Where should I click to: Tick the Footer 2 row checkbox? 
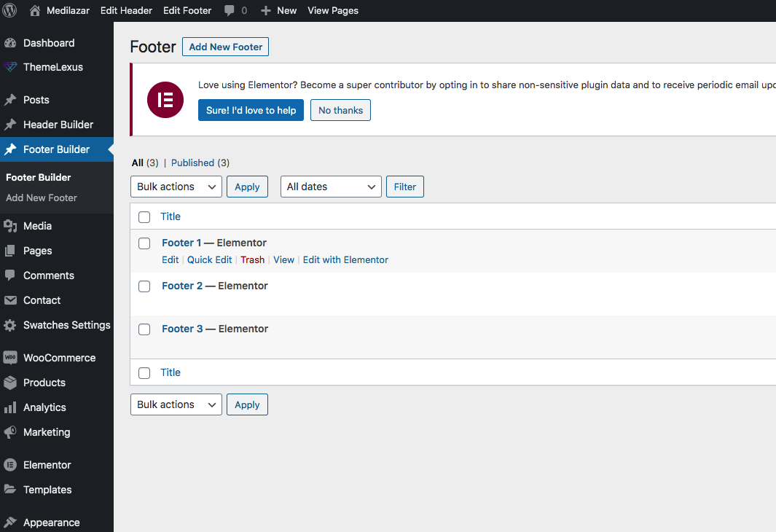tap(144, 286)
